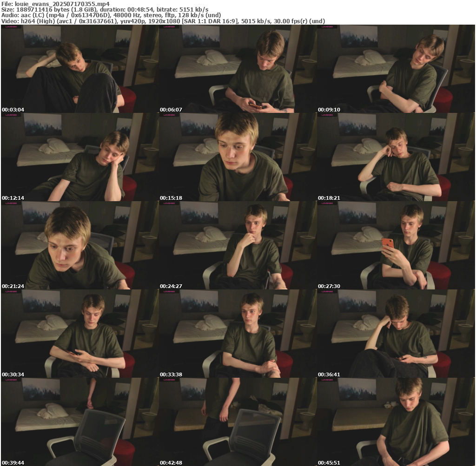The height and width of the screenshot is (466, 476).
Task: Open the frame stamped 00:15:18
Action: point(238,157)
